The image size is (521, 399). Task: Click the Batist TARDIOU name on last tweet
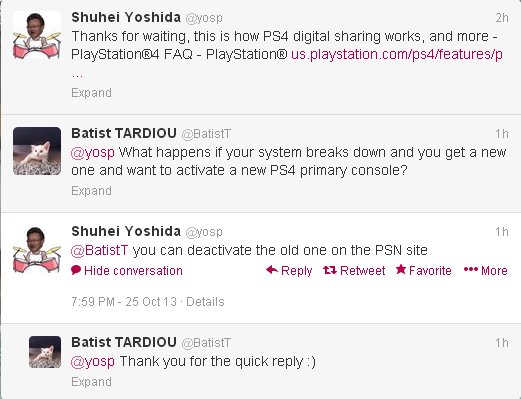tap(124, 342)
